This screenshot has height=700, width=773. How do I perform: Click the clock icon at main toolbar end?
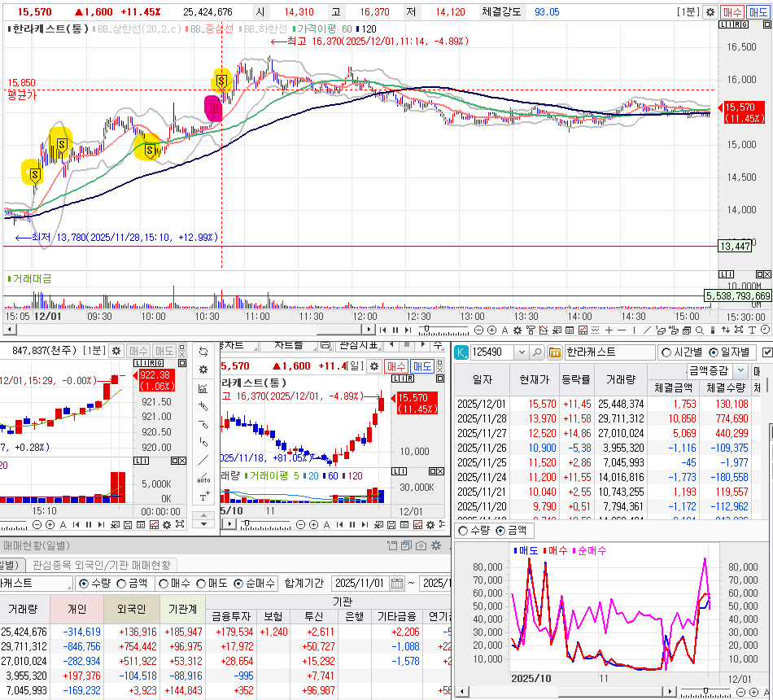tap(765, 330)
